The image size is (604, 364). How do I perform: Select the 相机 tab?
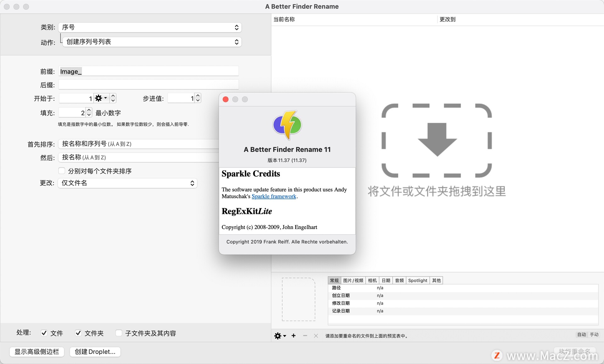pyautogui.click(x=372, y=280)
